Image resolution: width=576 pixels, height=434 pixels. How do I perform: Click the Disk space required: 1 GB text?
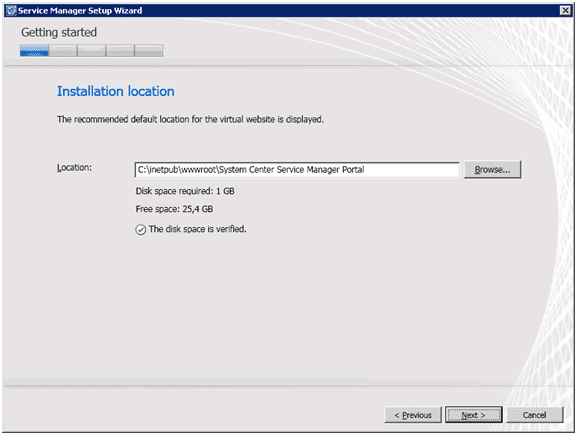coord(185,191)
